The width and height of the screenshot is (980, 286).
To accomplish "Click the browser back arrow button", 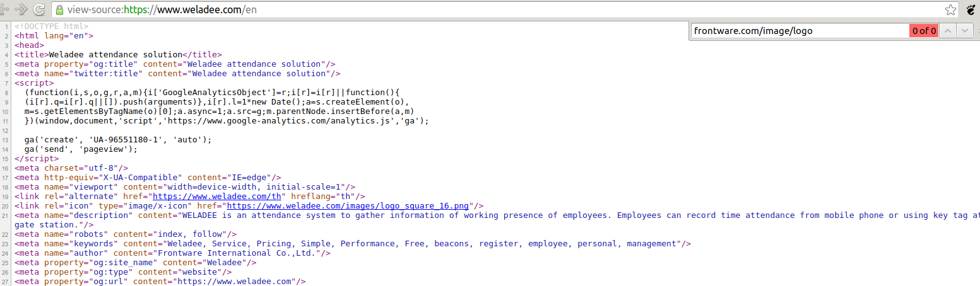I will point(3,9).
